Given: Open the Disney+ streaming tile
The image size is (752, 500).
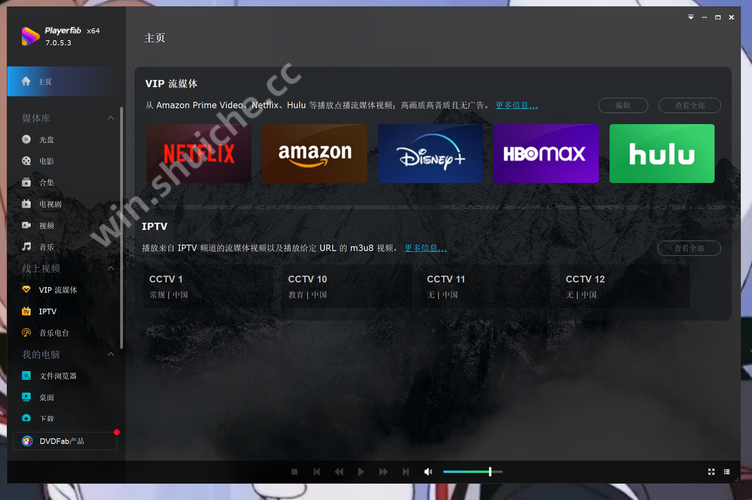Looking at the screenshot, I should coord(430,153).
